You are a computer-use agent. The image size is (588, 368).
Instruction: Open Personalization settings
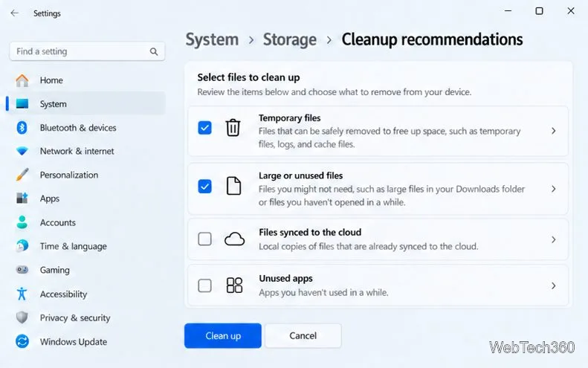[86, 175]
